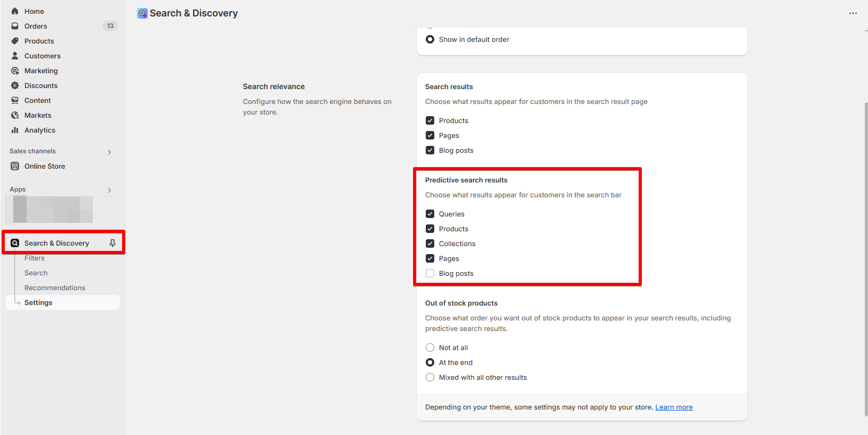Screen dimensions: 868x435
Task: Open Search & Discovery app in sidebar
Action: click(57, 243)
